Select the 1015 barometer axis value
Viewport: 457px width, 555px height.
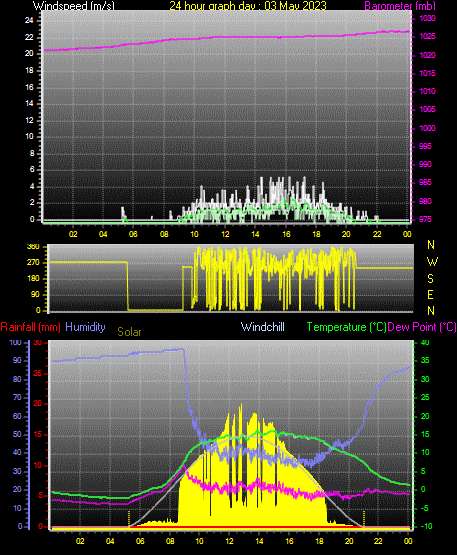coord(428,73)
